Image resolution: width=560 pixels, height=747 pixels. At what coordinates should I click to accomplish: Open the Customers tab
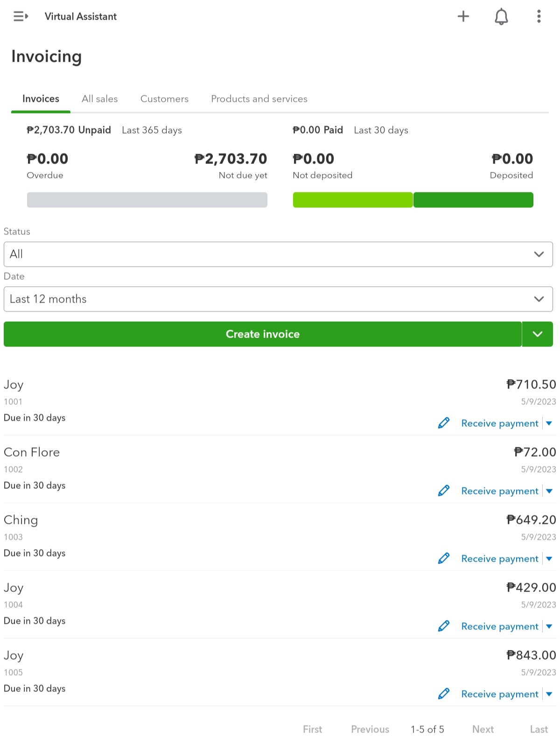[x=164, y=99]
